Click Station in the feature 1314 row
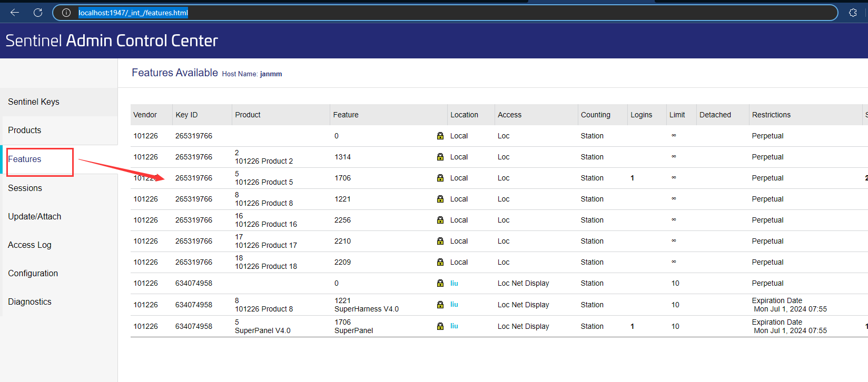Viewport: 868px width, 382px height. click(x=592, y=157)
